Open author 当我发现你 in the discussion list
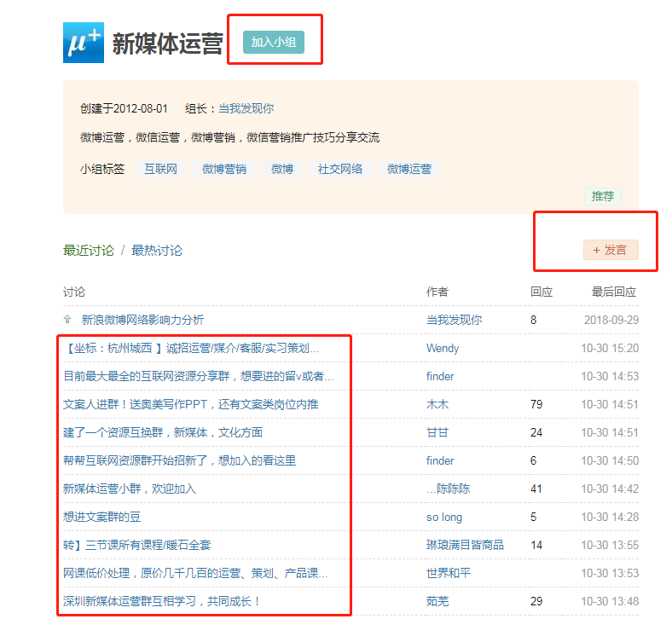The width and height of the screenshot is (672, 619). 455,320
